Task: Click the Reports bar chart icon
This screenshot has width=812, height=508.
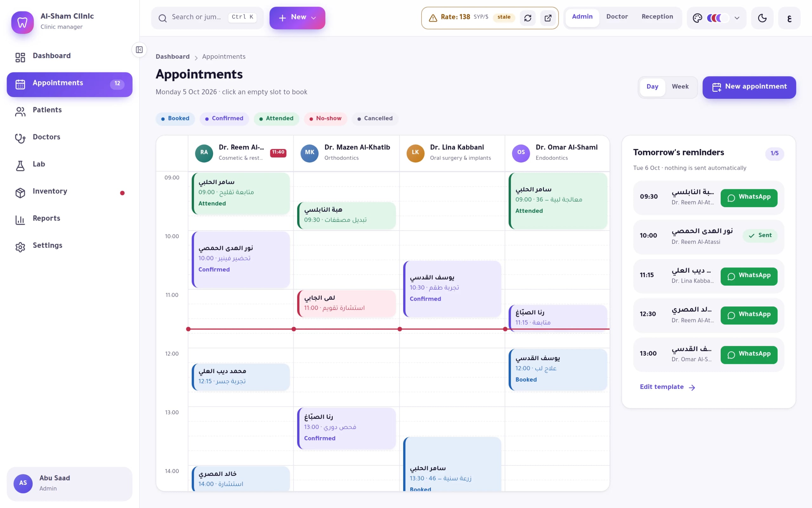Action: (x=20, y=220)
